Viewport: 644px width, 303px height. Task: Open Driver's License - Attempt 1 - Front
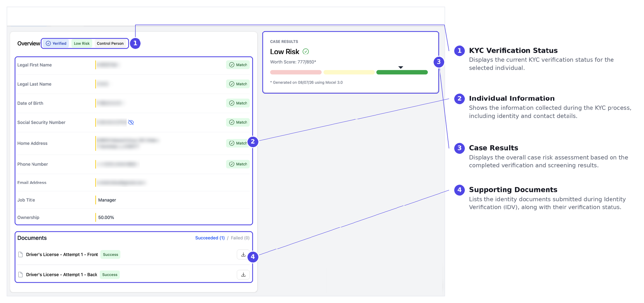(62, 255)
